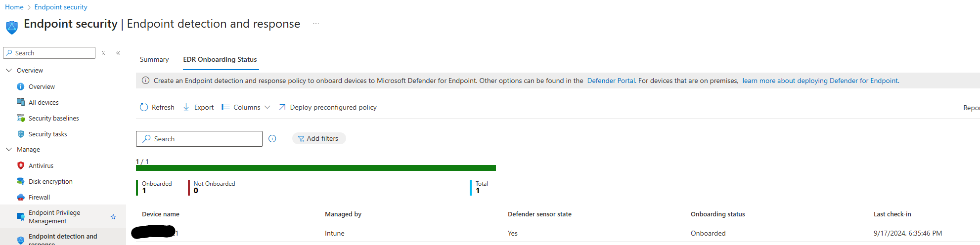Click the Not Onboarded count indicator

click(212, 187)
